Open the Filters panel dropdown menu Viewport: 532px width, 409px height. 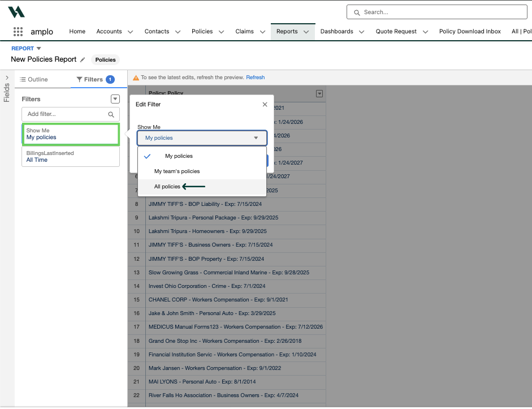[x=115, y=99]
